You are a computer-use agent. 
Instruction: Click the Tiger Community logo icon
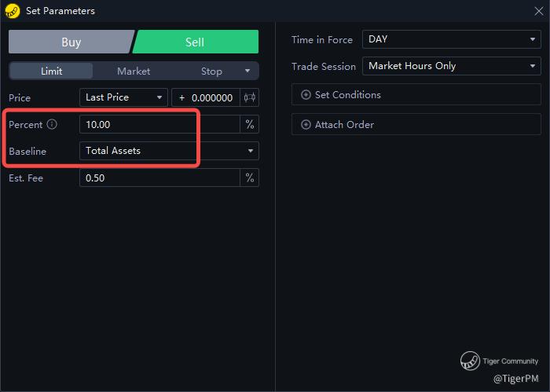470,361
